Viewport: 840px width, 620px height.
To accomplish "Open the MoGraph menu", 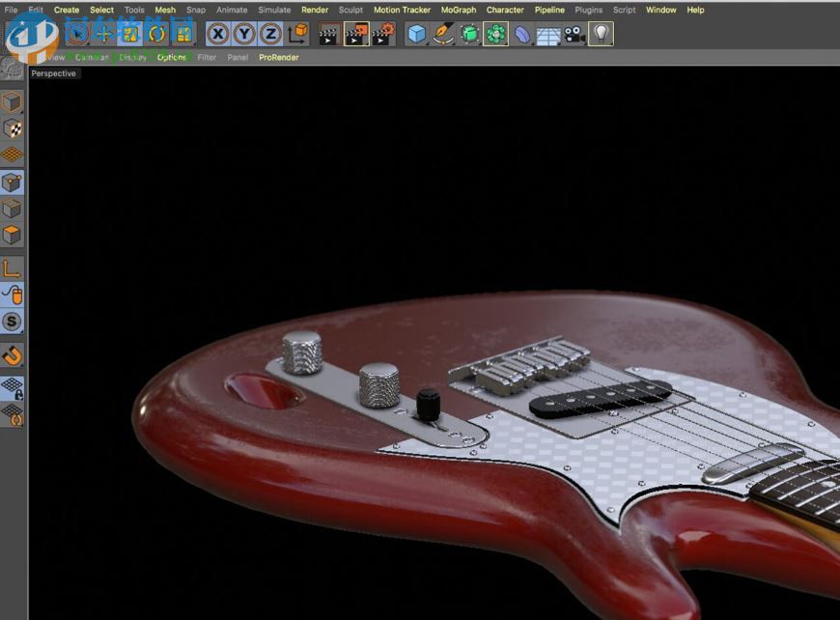I will click(x=458, y=10).
